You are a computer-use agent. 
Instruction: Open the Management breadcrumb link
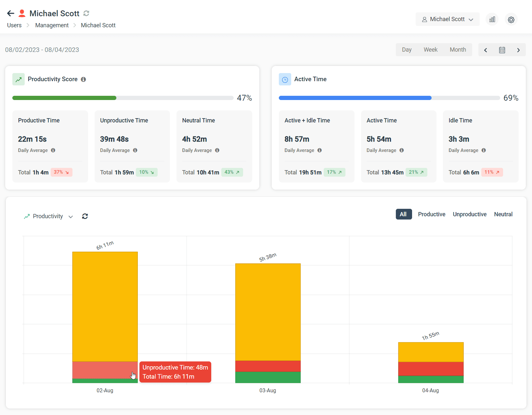(52, 25)
